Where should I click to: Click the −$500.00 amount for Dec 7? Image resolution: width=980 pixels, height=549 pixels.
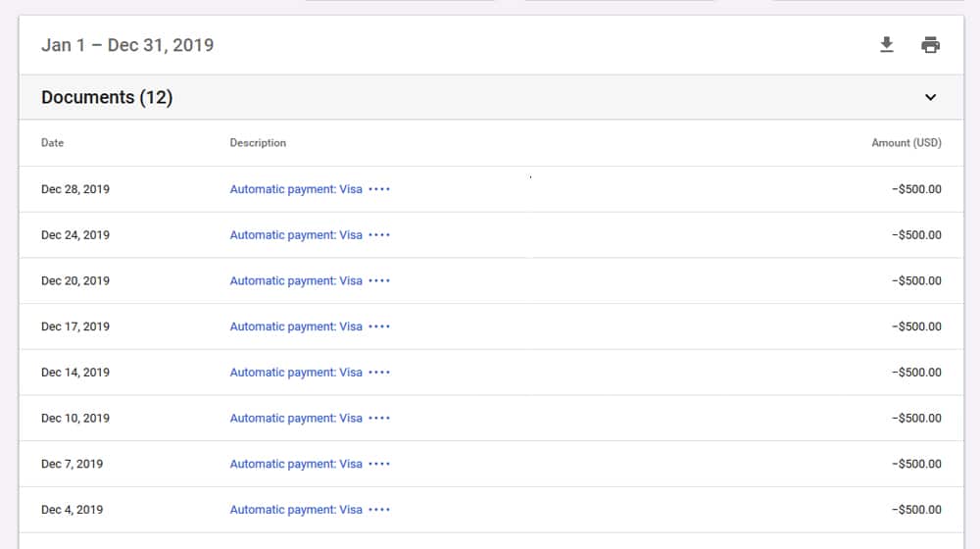tap(916, 464)
